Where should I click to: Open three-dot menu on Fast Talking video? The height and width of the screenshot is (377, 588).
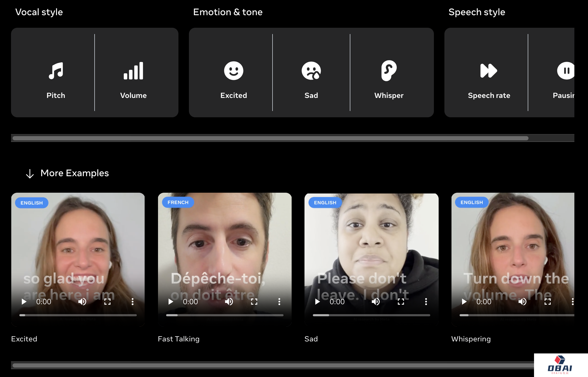[279, 302]
